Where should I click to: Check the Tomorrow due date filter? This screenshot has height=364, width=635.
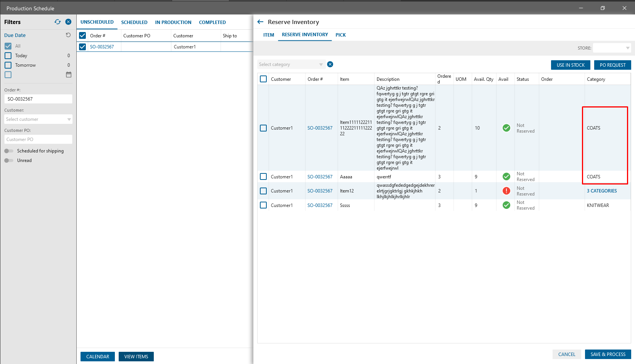[8, 65]
